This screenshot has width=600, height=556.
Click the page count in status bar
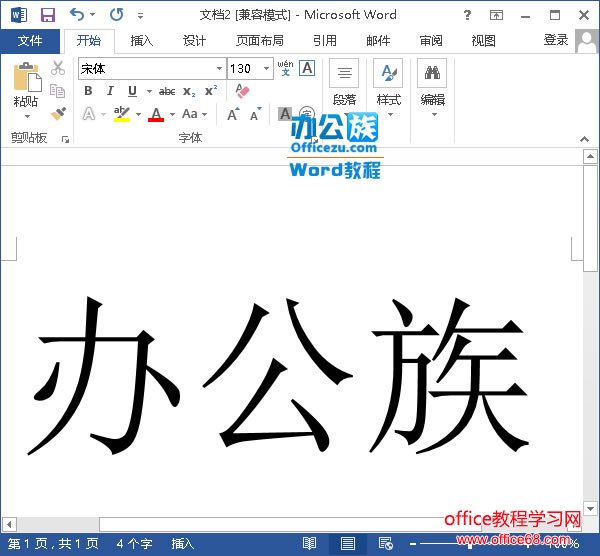(x=54, y=543)
